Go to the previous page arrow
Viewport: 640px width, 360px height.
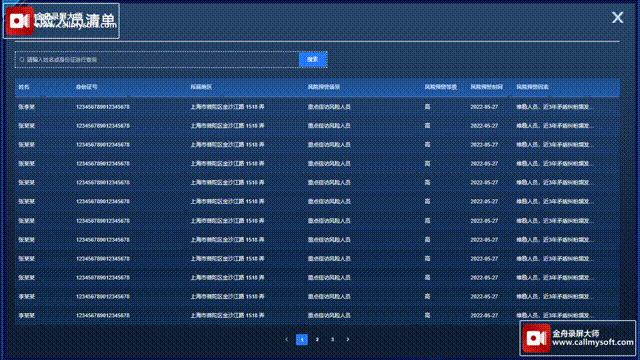coord(287,340)
